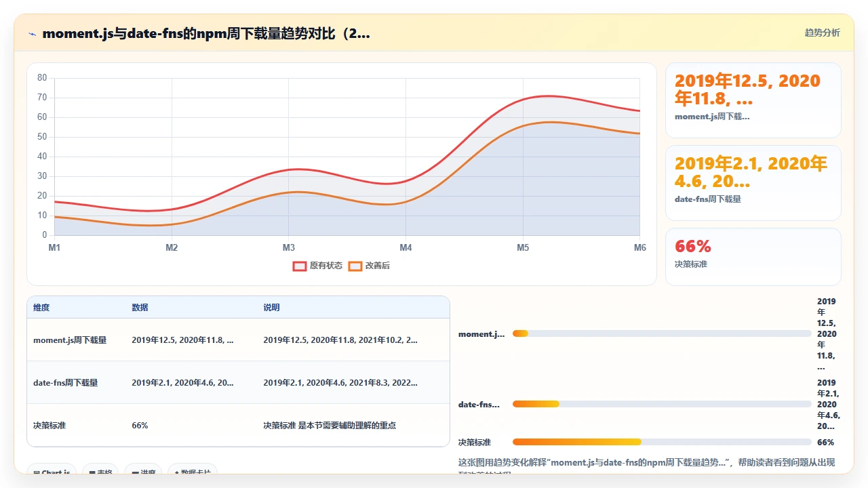
Task: Click the card title about moment.js与date-fns npm downloads
Action: pos(206,33)
